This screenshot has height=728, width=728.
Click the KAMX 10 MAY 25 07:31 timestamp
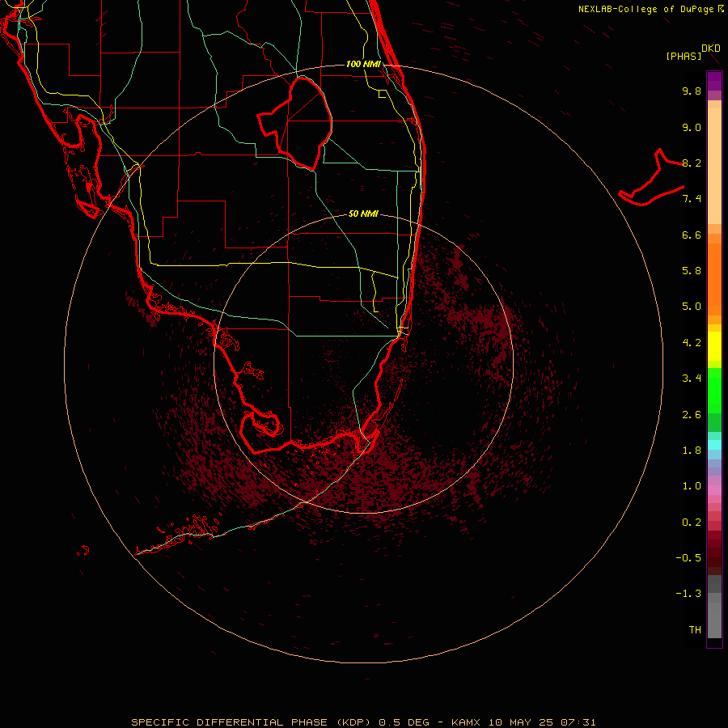coord(523,722)
